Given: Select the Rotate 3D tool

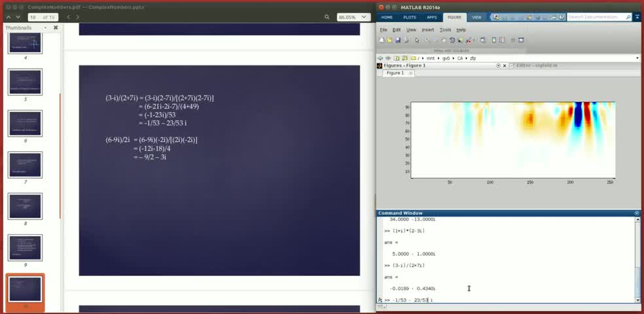Looking at the screenshot, I should [452, 40].
